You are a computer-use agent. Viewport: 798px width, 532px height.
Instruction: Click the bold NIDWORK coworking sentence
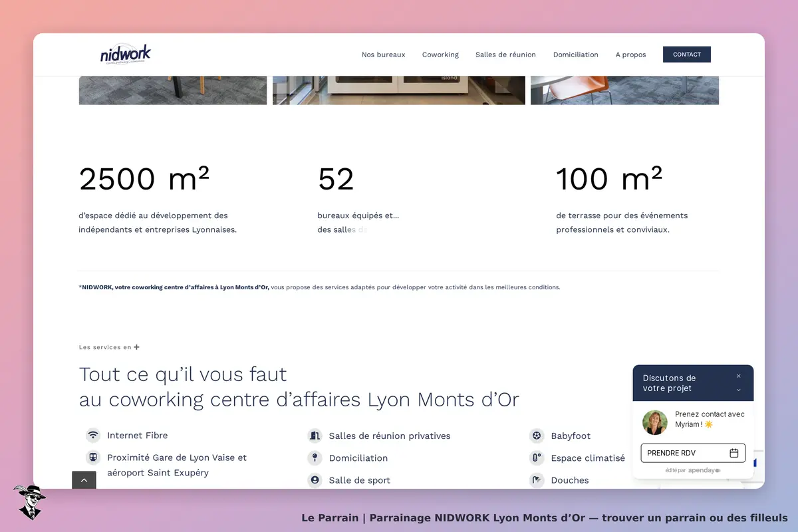176,287
